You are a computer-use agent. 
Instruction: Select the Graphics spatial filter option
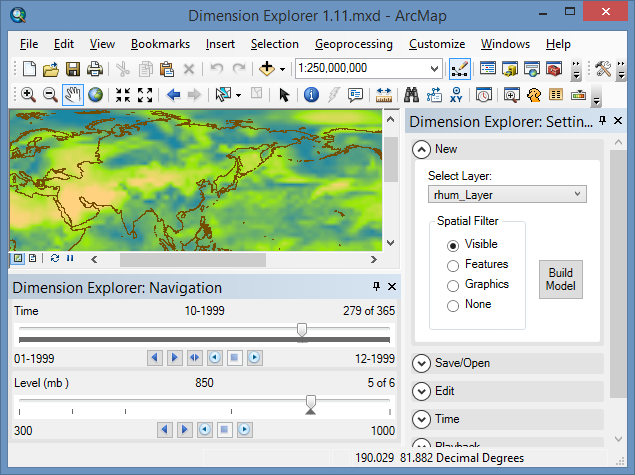pyautogui.click(x=453, y=285)
